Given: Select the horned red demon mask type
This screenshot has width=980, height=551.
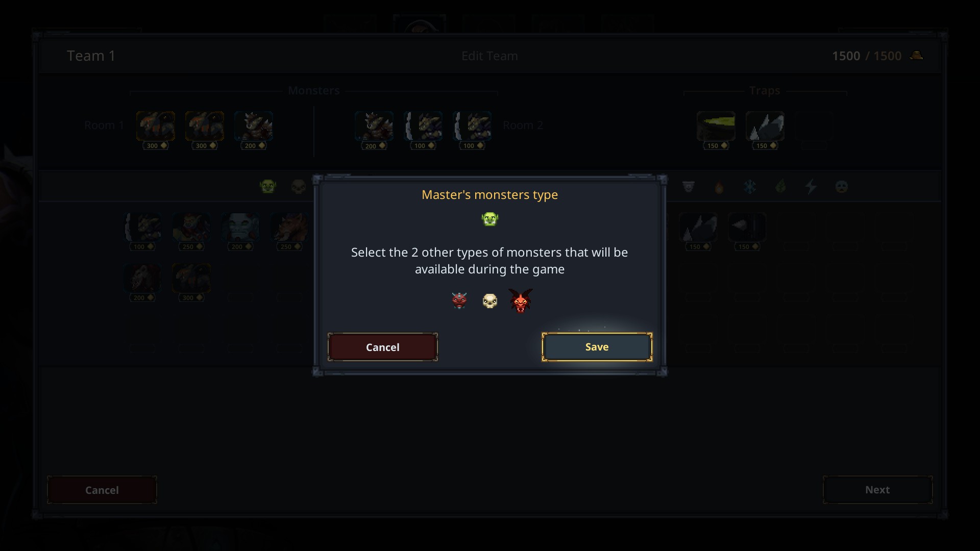Looking at the screenshot, I should [x=459, y=300].
